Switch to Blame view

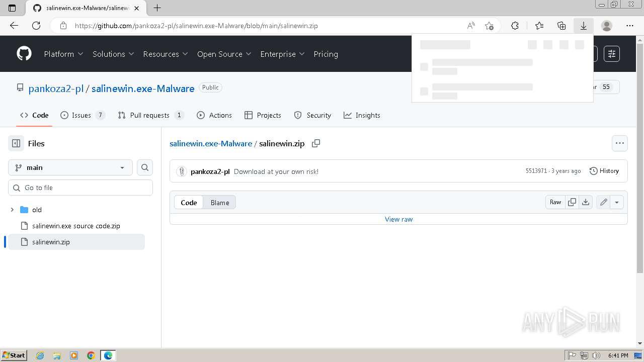220,202
